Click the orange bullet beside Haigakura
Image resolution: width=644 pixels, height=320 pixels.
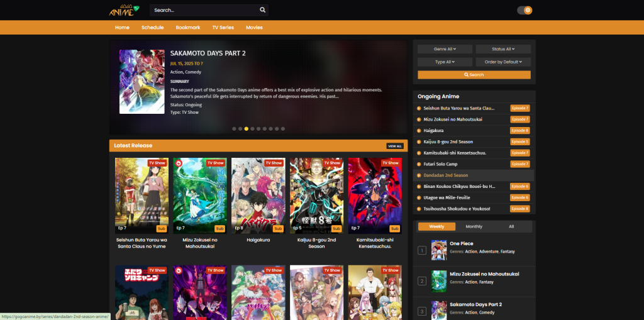coord(419,131)
